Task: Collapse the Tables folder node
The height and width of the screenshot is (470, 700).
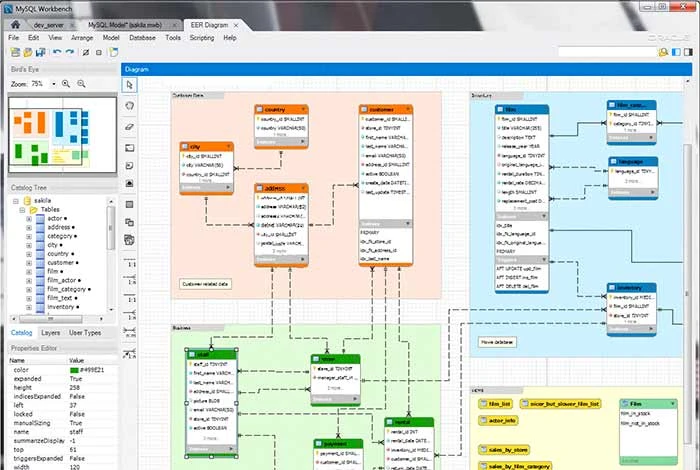Action: tap(22, 210)
